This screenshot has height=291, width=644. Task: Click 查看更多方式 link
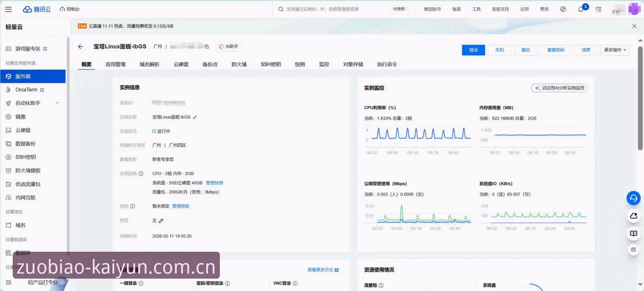point(323,270)
